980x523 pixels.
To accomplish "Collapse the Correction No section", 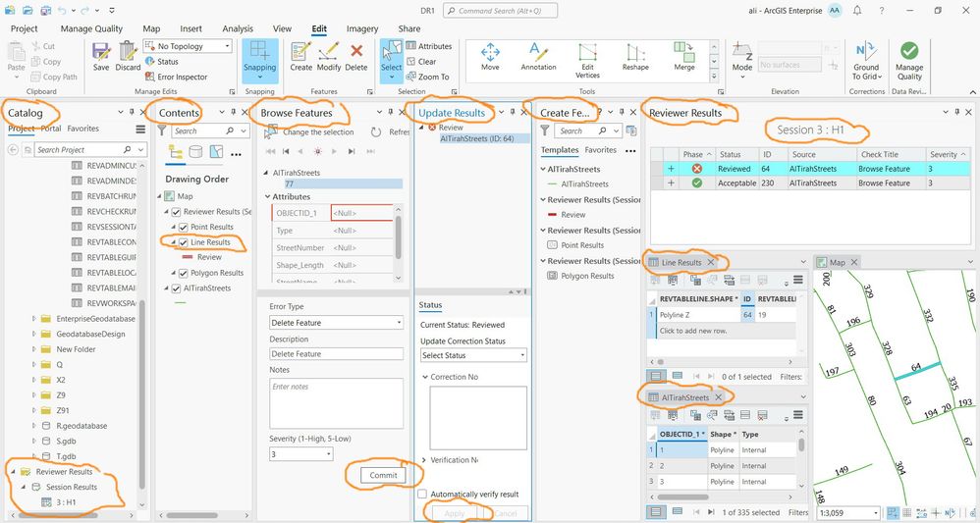I will [x=425, y=378].
